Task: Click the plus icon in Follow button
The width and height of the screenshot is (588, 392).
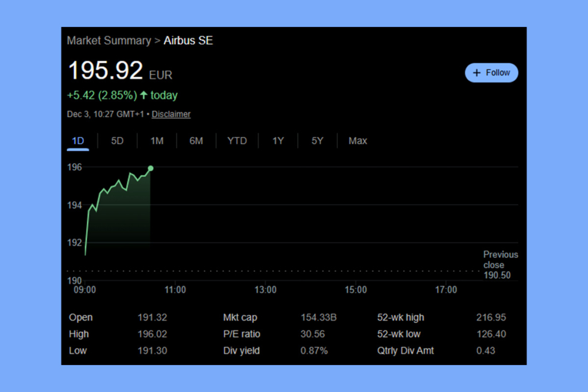Action: 477,73
